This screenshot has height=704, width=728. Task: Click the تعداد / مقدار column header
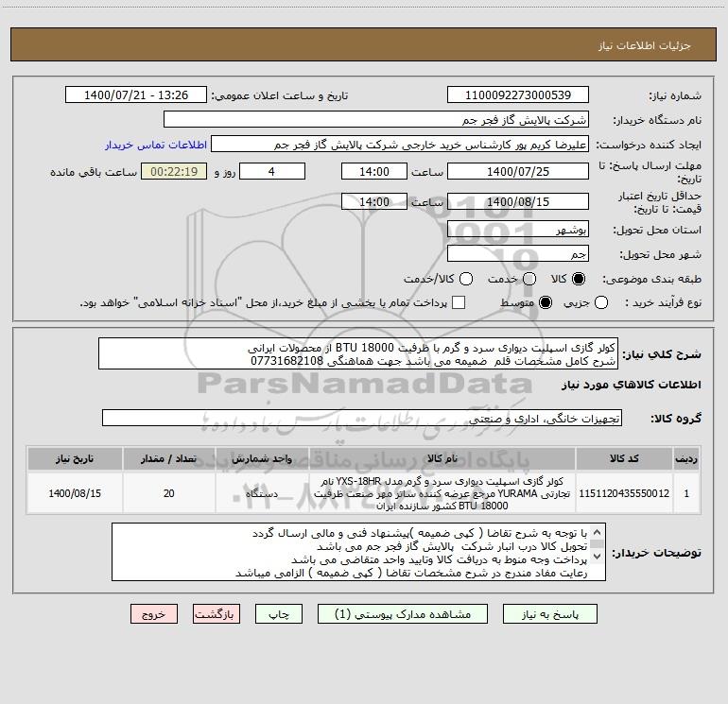tap(168, 458)
